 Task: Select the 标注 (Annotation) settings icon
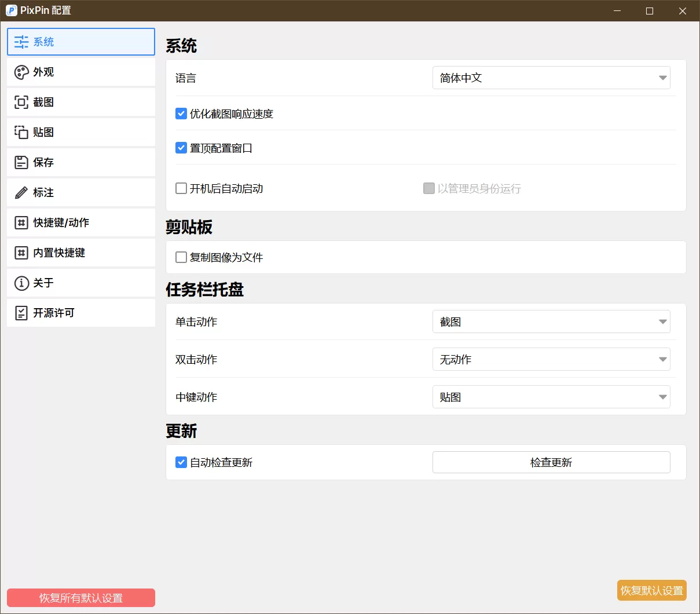click(x=22, y=192)
